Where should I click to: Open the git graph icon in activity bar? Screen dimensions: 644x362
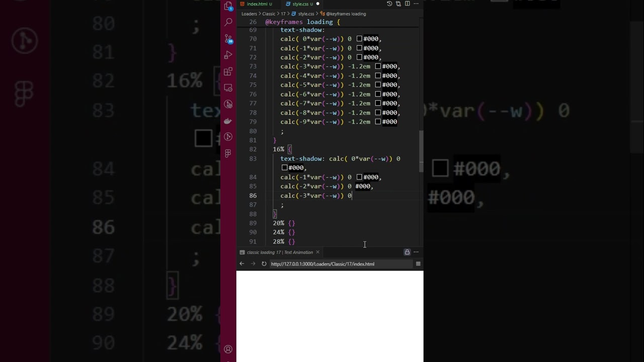(228, 137)
